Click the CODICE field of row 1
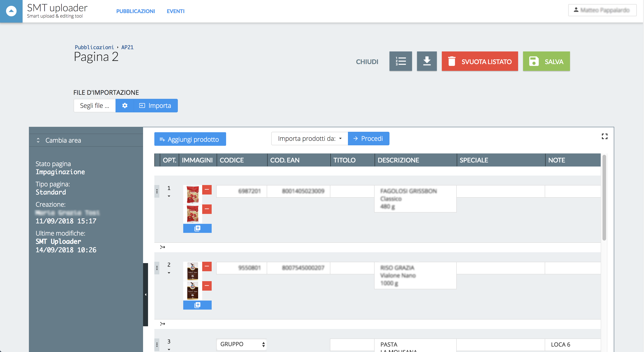 tap(241, 191)
